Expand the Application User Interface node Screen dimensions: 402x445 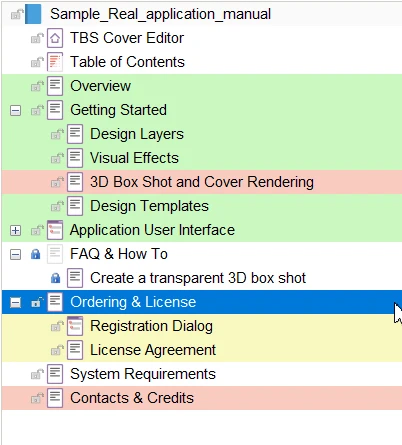(15, 230)
